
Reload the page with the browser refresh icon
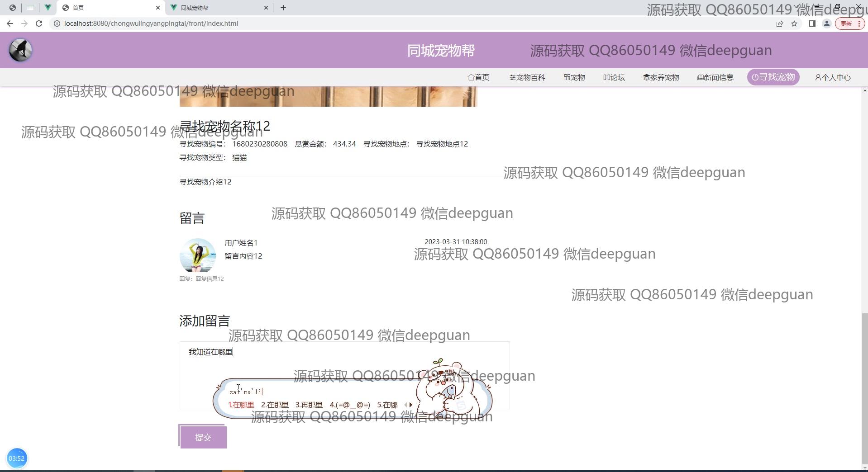click(x=39, y=24)
